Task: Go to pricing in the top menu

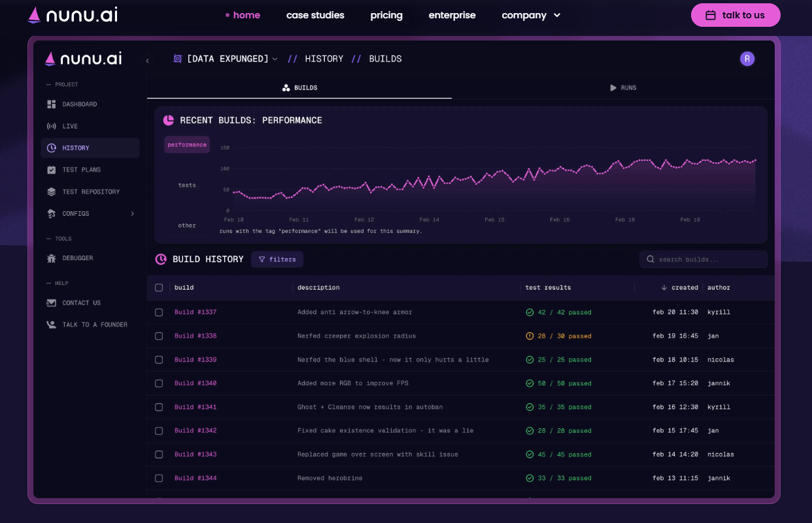Action: (386, 15)
